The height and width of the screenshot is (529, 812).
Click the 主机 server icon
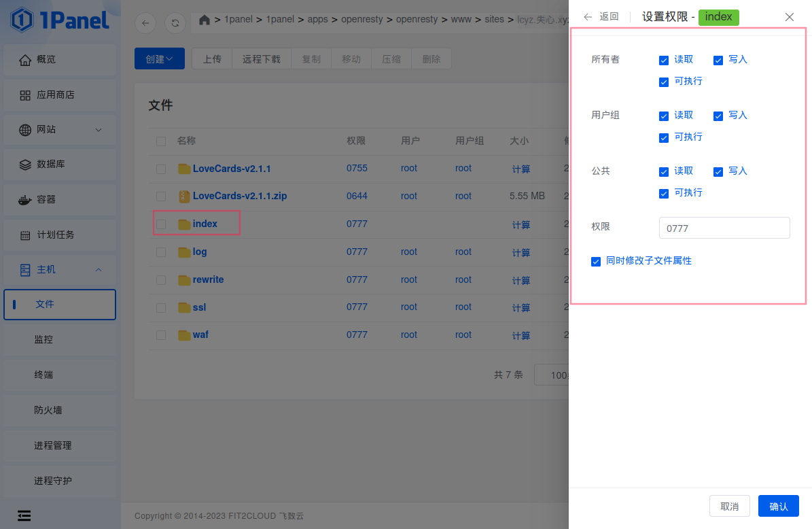pos(25,270)
